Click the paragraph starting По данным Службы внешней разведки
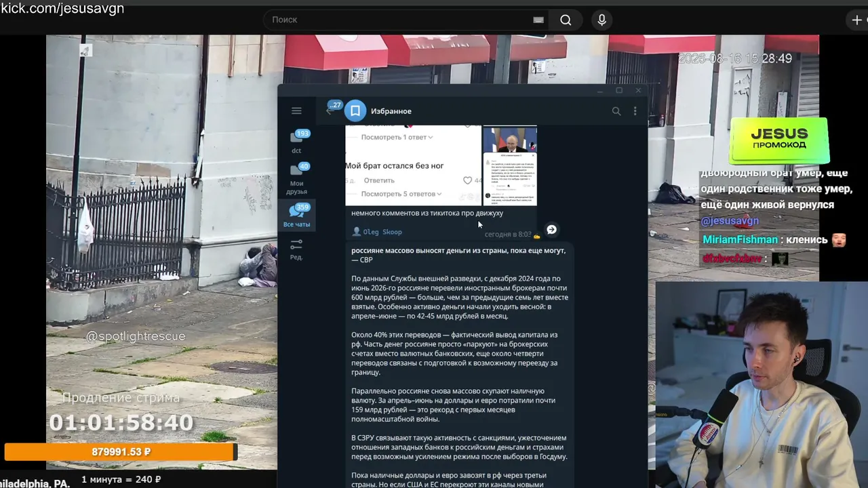Viewport: 868px width, 488px height. pos(460,298)
